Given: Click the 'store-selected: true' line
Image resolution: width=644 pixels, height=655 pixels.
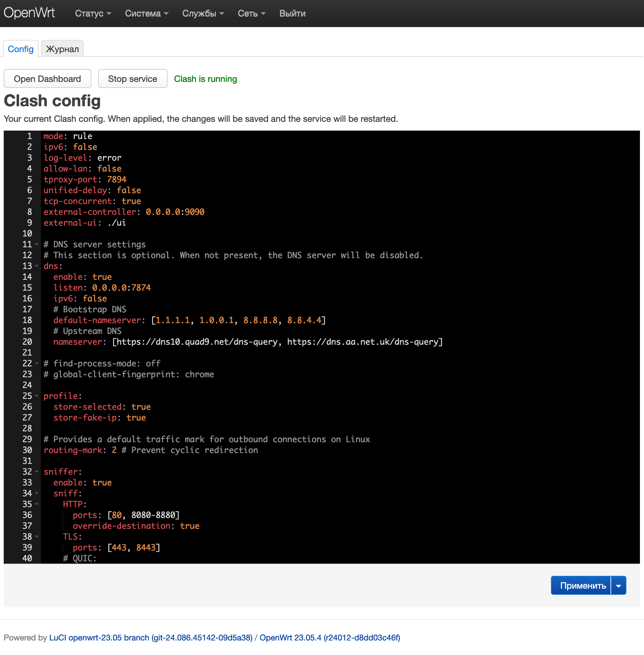Looking at the screenshot, I should click(102, 407).
